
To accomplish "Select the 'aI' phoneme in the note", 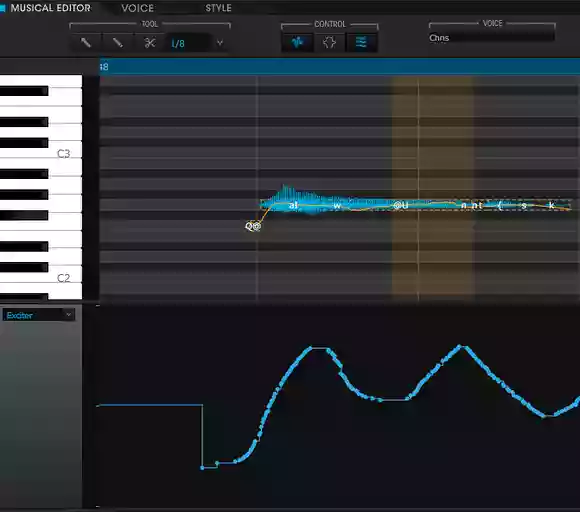I will (293, 205).
